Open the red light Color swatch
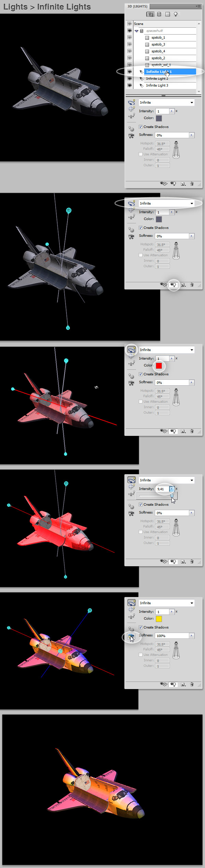The image size is (205, 868). tap(159, 365)
